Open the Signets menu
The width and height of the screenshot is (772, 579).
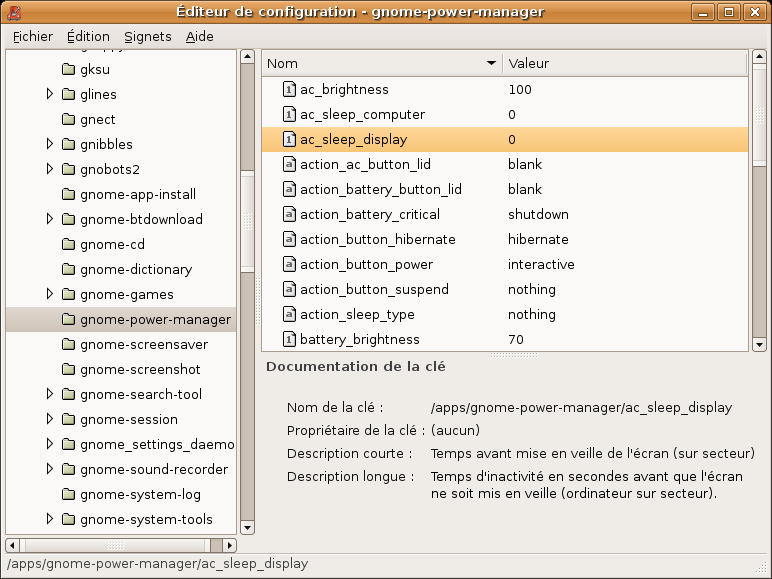tap(148, 36)
